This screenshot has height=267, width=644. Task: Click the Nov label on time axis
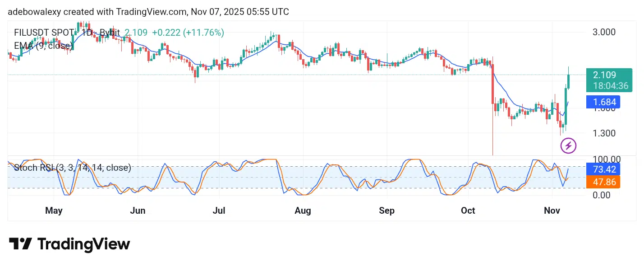click(x=552, y=211)
